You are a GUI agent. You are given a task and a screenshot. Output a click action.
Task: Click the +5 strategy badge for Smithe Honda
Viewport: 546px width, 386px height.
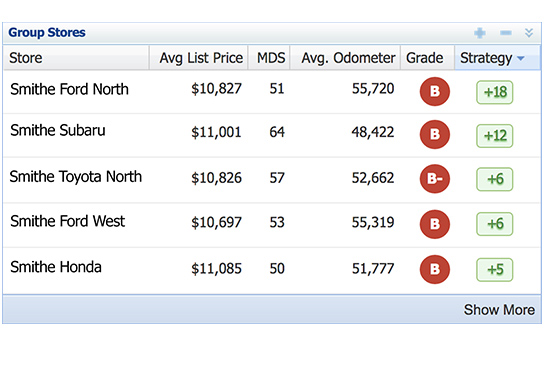(x=494, y=269)
